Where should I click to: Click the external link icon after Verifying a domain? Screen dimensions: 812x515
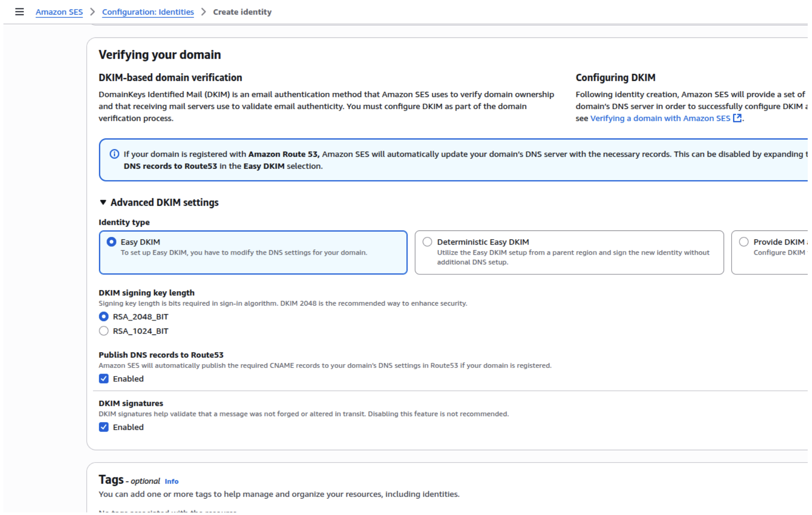tap(737, 118)
